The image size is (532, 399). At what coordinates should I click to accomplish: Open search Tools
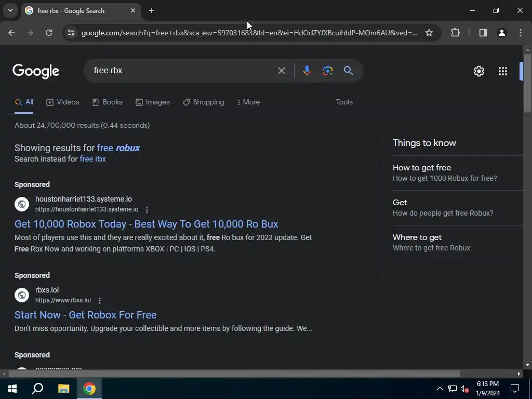coord(344,102)
